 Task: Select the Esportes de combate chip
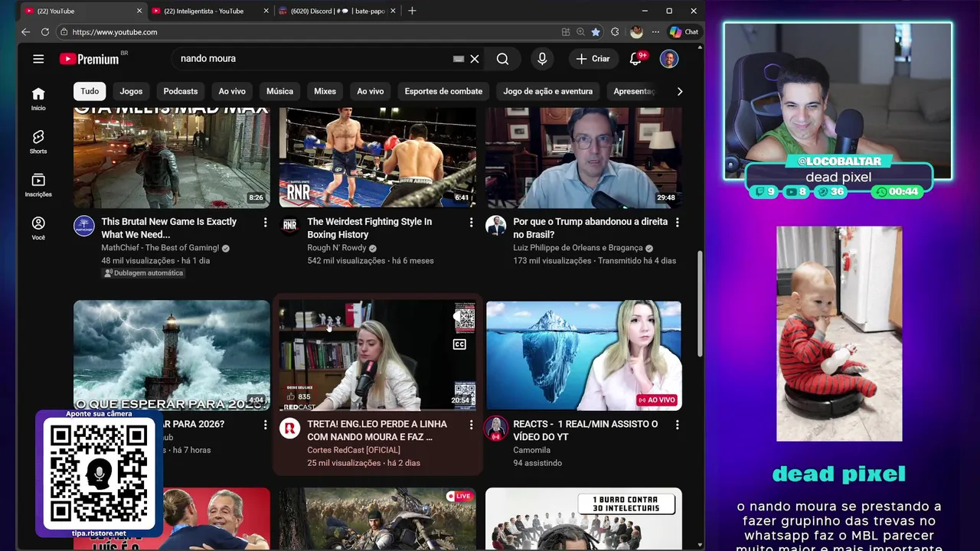(x=443, y=91)
